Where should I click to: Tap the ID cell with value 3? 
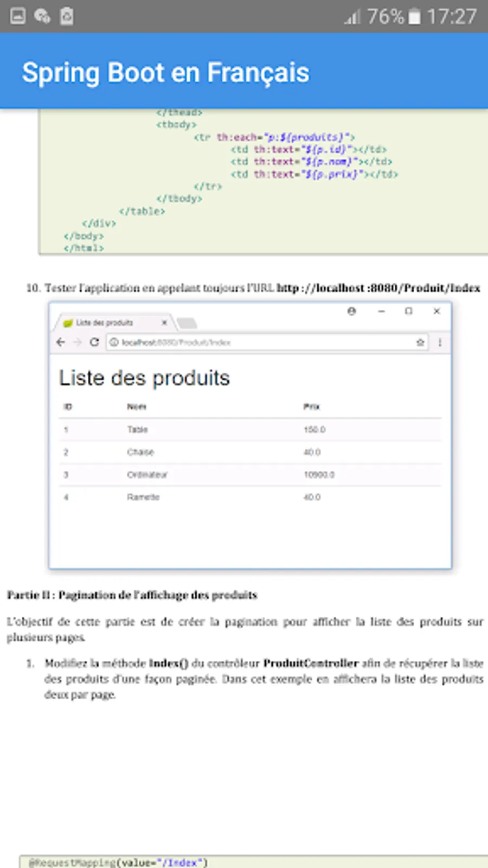click(66, 475)
